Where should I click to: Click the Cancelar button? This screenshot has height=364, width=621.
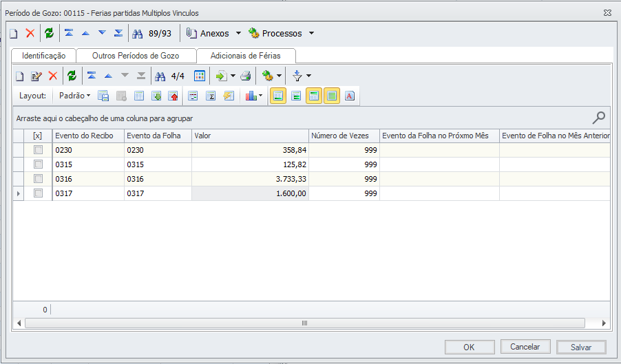point(525,347)
